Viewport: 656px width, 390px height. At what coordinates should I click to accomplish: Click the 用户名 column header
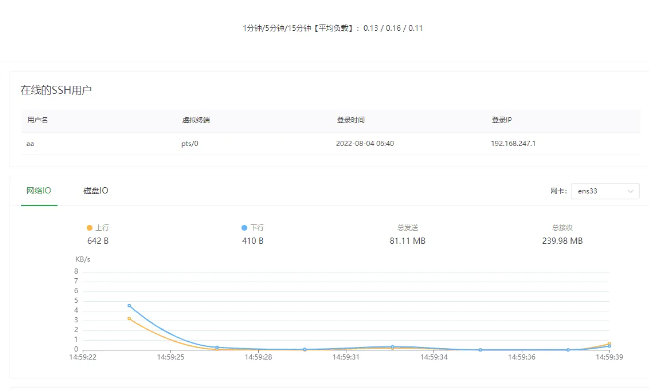pyautogui.click(x=38, y=120)
